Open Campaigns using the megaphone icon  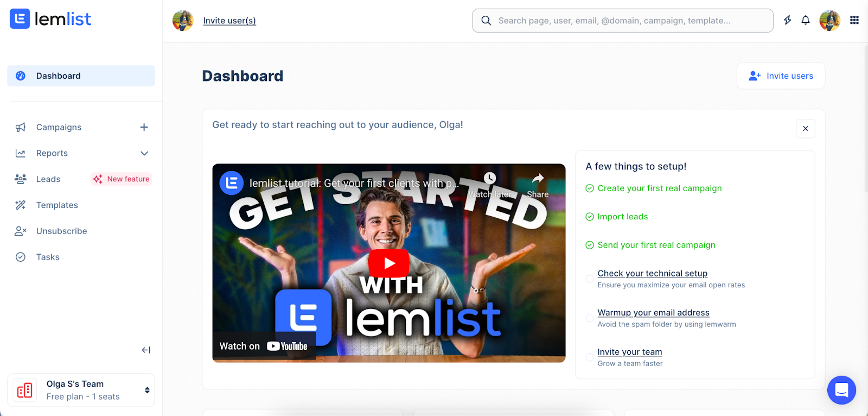tap(20, 127)
